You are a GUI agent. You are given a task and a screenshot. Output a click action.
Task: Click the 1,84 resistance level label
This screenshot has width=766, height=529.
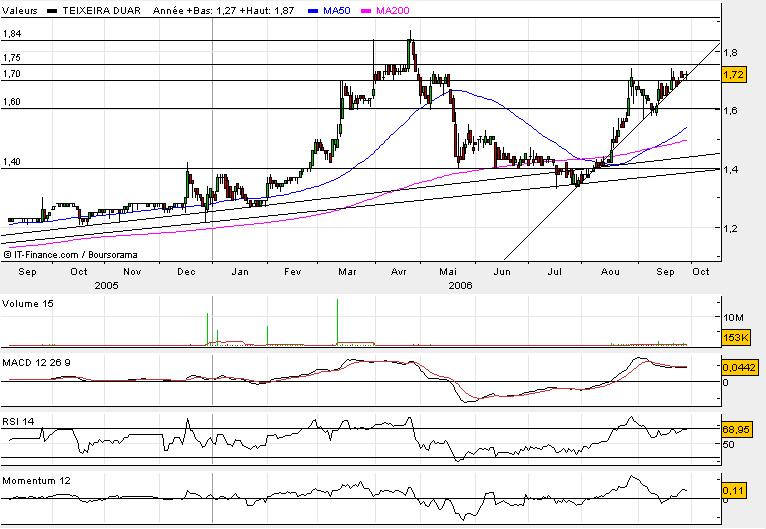point(12,34)
